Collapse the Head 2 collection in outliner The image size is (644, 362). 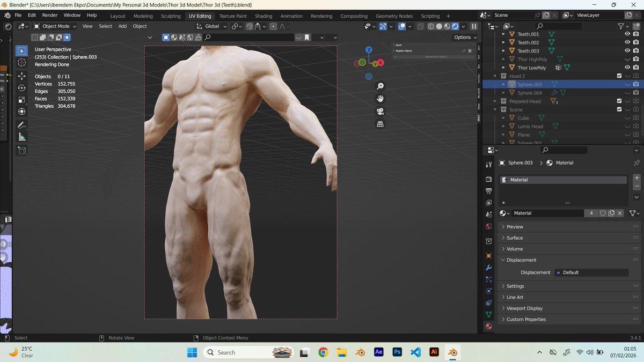(x=495, y=76)
